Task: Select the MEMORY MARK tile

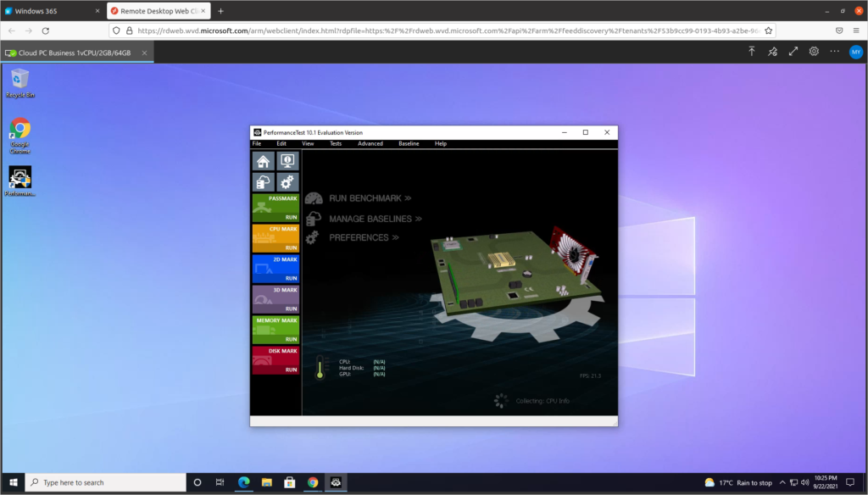Action: click(x=275, y=330)
